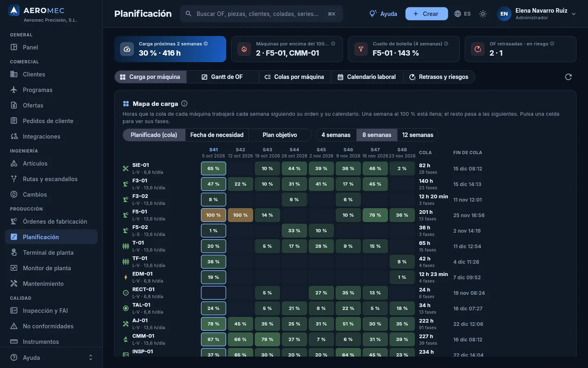Open Programas with airplane icon
Viewport: 588px width, 368px height.
[51, 90]
